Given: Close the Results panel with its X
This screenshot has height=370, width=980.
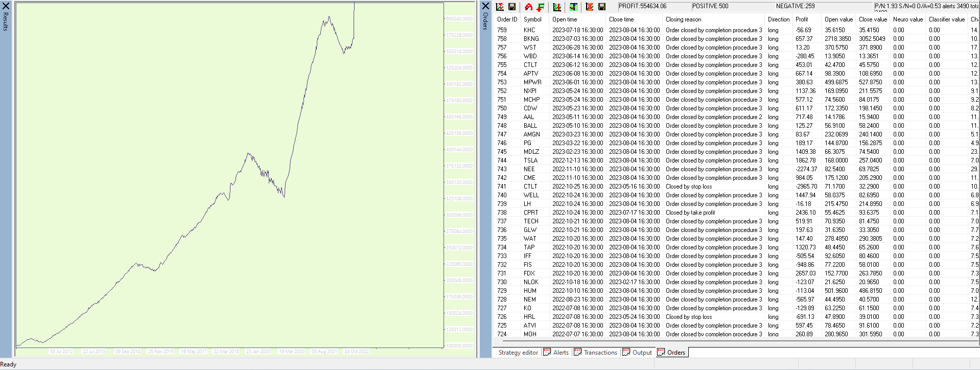Looking at the screenshot, I should tap(6, 6).
